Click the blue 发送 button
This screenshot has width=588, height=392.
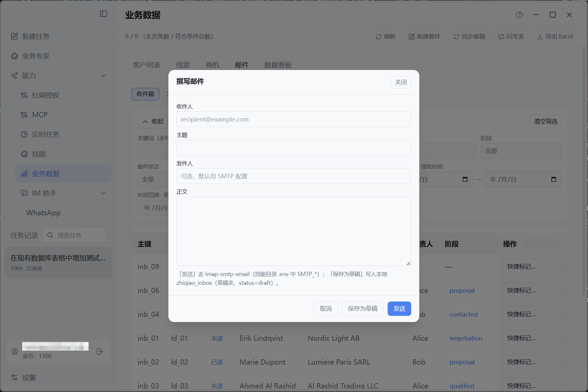click(399, 309)
